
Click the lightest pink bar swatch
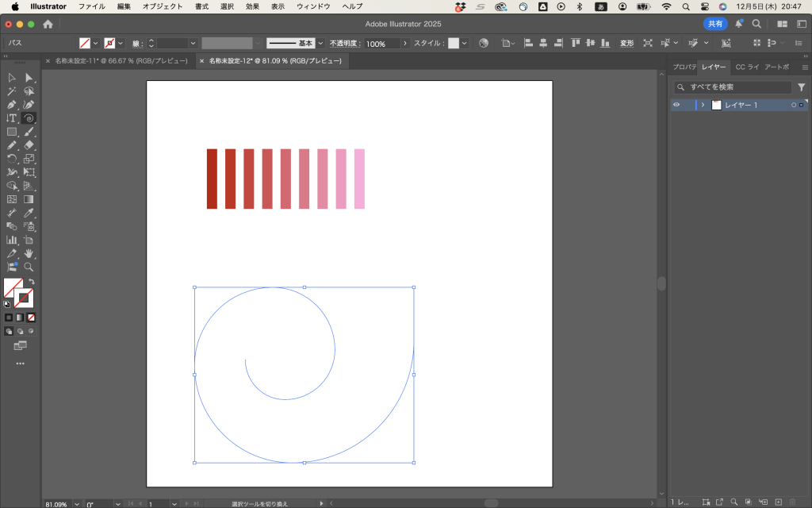[x=359, y=179]
